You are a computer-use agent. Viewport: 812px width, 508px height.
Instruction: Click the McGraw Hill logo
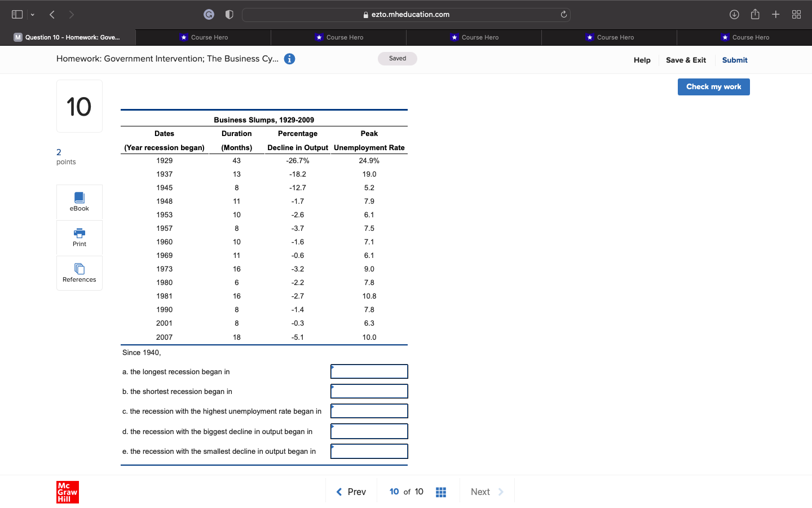point(67,492)
